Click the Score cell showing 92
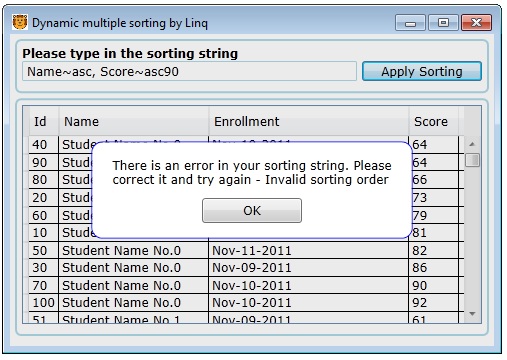Viewport: 507px width, 360px height. coord(434,302)
